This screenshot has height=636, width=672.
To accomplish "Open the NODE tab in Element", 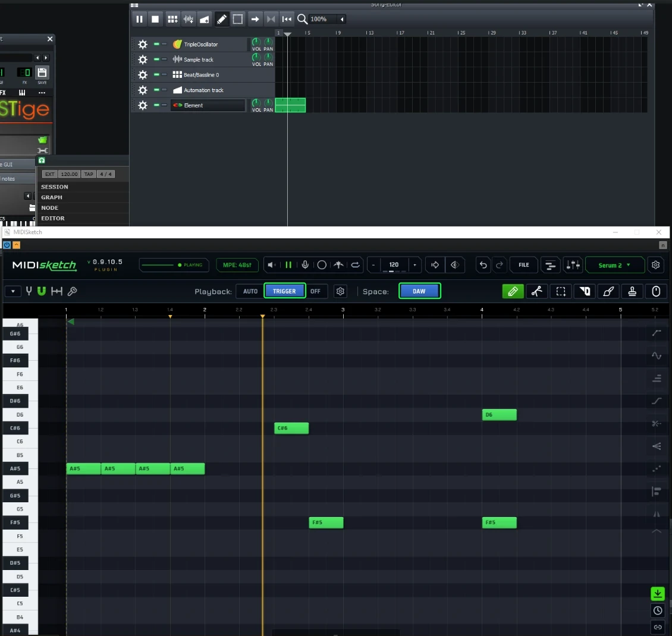I will pos(50,207).
